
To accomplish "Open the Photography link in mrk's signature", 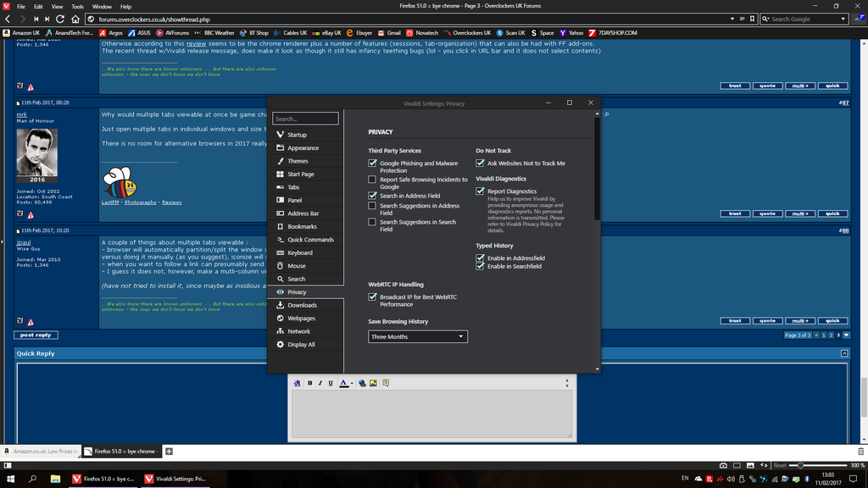I will [141, 202].
